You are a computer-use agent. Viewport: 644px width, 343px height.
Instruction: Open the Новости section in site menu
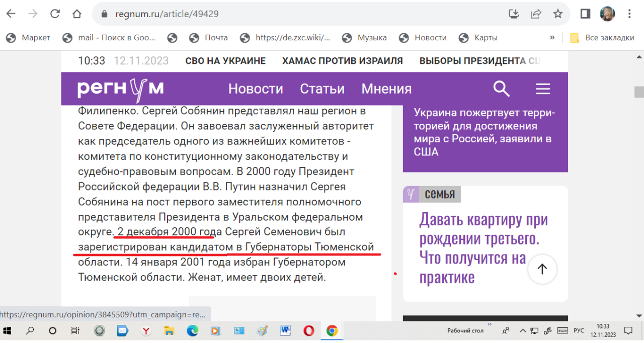pos(256,89)
